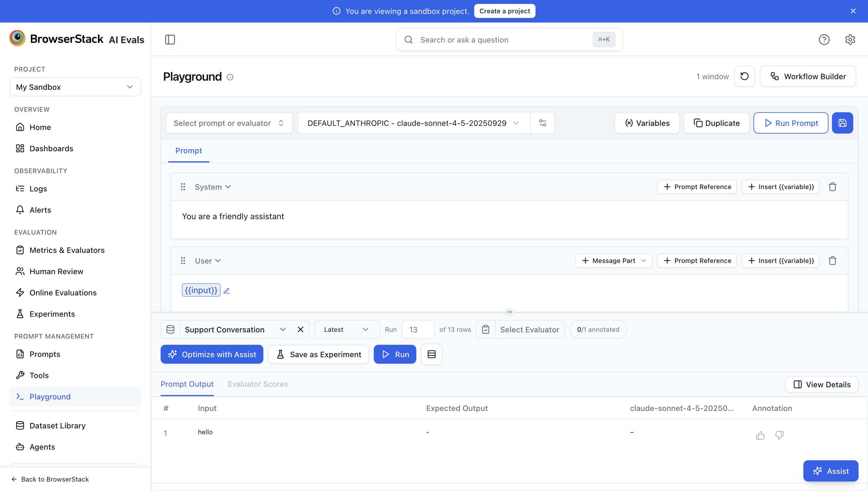The height and width of the screenshot is (491, 868).
Task: Click the dataset database icon
Action: [x=170, y=329]
